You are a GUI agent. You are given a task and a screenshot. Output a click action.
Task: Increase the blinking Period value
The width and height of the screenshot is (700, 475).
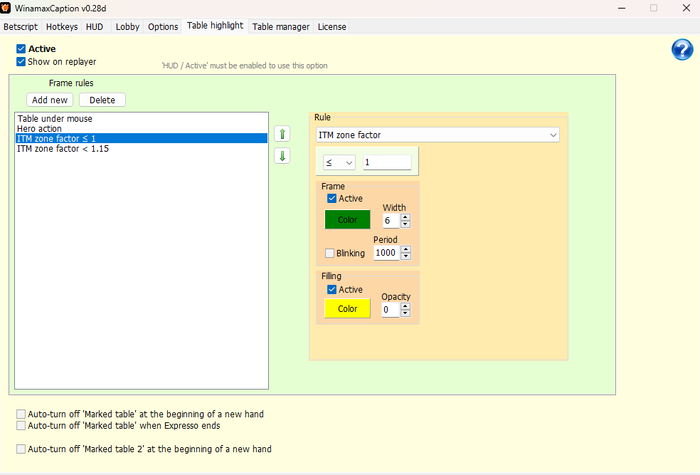click(x=405, y=250)
